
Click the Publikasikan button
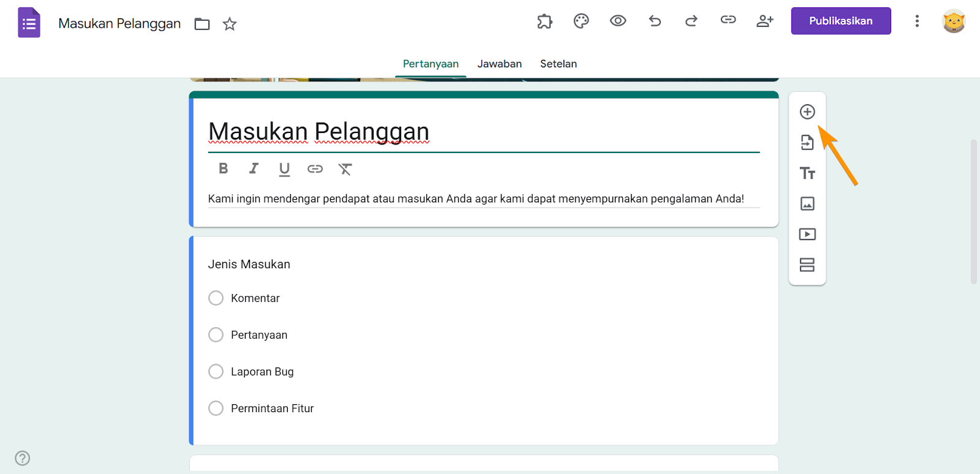tap(841, 21)
